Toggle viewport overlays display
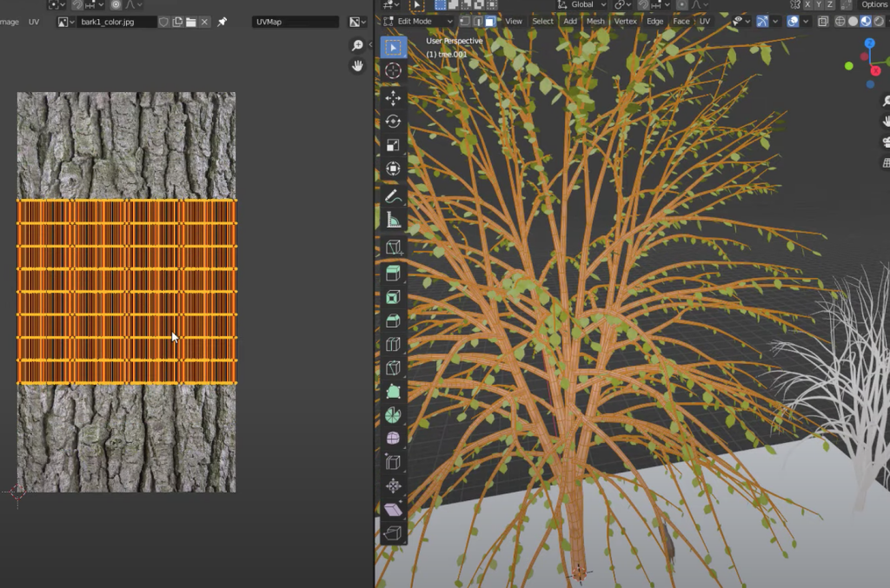This screenshot has height=588, width=890. click(x=793, y=21)
